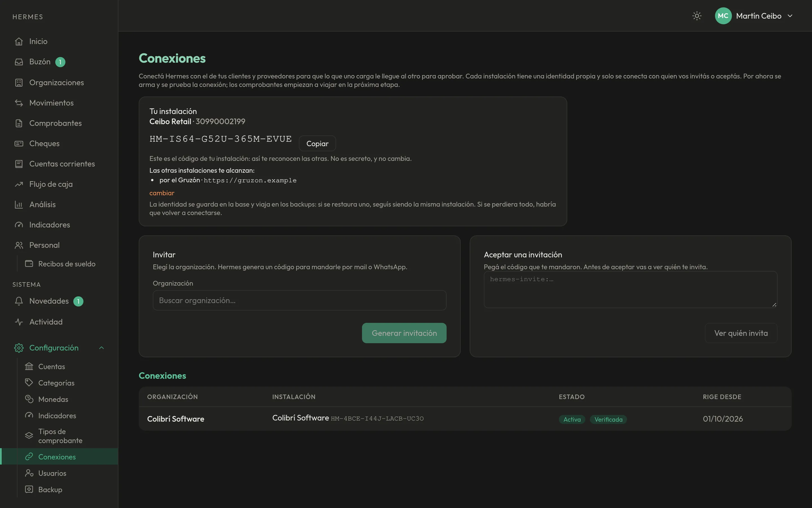
Task: Click the HM-4BCE-I44J-LACB-UC30 installation code
Action: coord(377,419)
